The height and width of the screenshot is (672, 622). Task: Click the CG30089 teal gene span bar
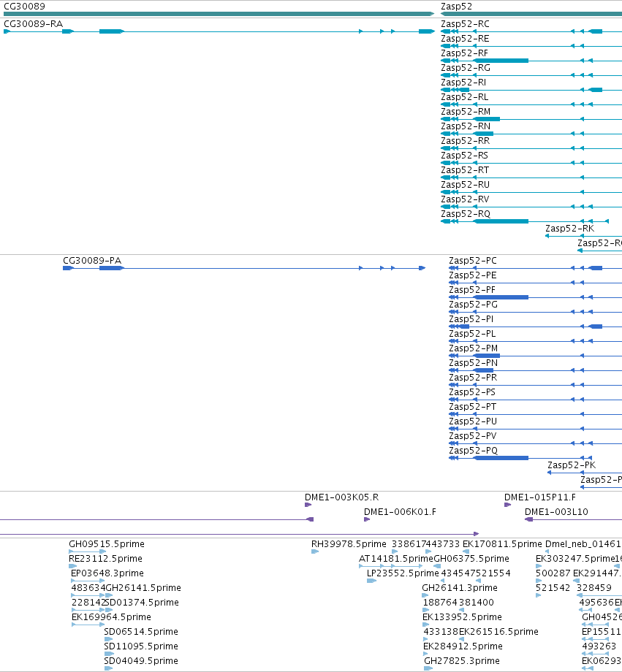(x=219, y=14)
